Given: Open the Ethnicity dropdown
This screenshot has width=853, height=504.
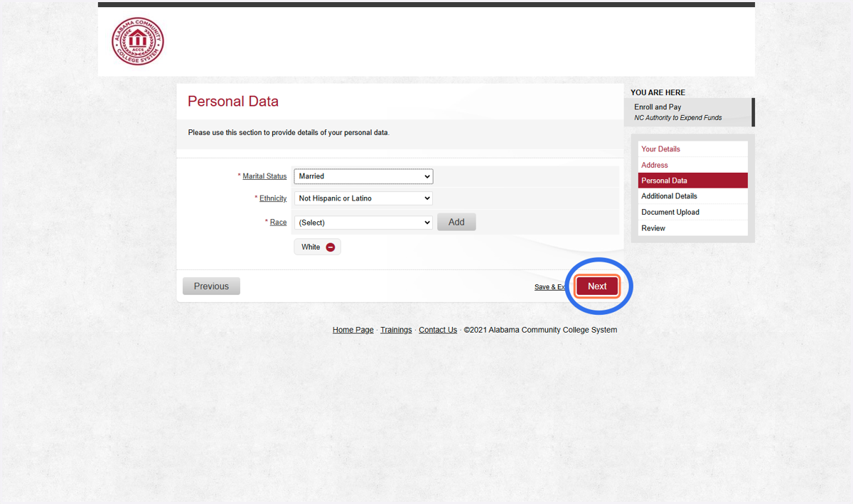Looking at the screenshot, I should click(363, 198).
